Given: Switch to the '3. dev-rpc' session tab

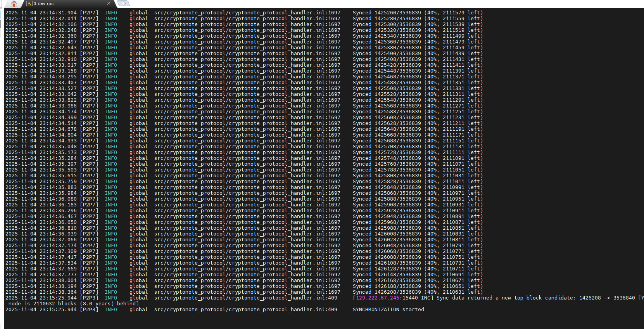Looking at the screenshot, I should [x=43, y=3].
